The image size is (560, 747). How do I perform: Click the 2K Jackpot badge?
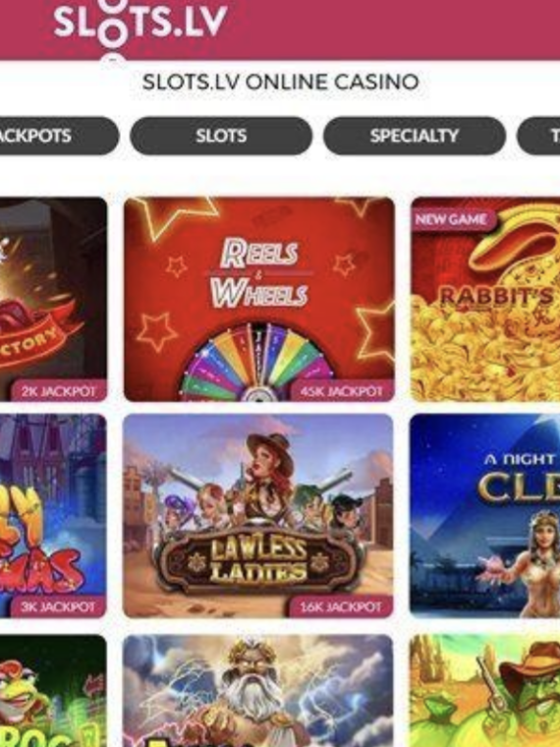click(59, 391)
